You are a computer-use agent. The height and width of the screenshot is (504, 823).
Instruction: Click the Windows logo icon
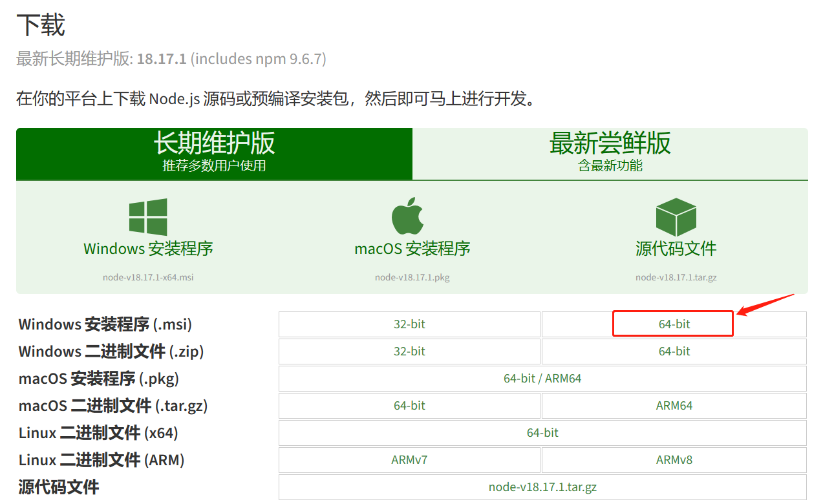click(x=148, y=217)
